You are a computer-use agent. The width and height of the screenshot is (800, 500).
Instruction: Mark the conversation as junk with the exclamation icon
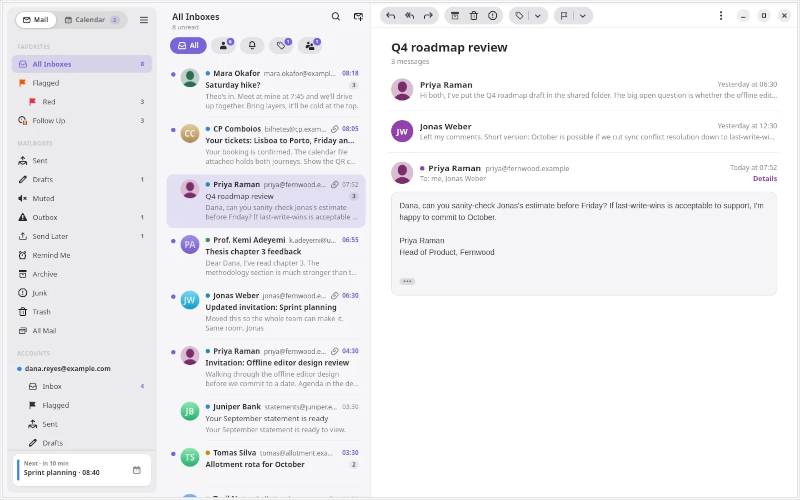tap(492, 16)
